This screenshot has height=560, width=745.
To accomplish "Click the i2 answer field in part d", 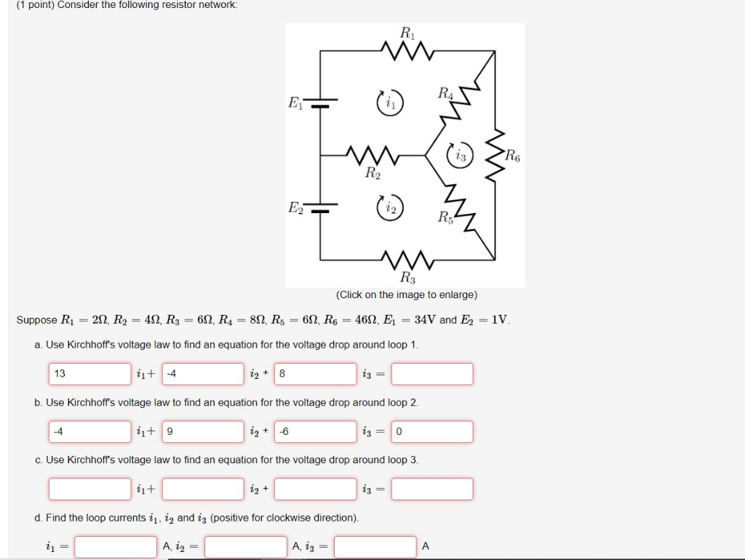I will click(244, 545).
